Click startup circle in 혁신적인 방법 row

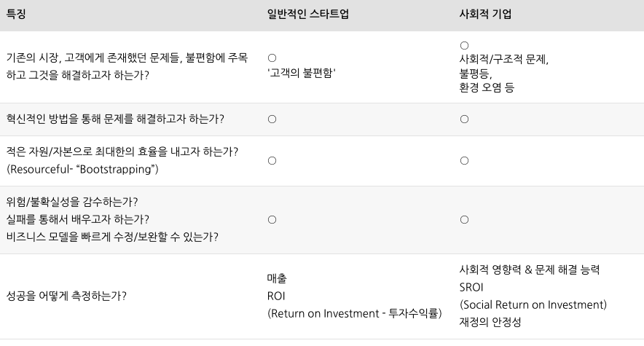point(272,119)
